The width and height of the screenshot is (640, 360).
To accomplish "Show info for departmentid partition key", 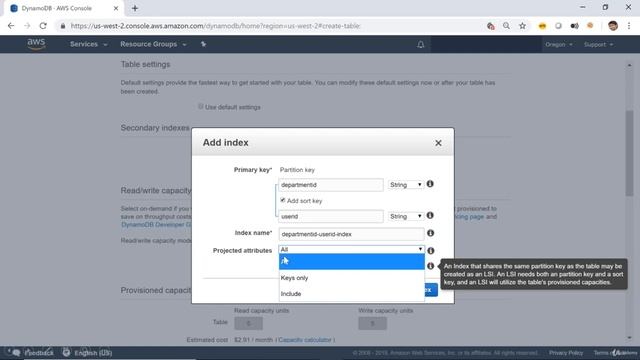I will [430, 184].
